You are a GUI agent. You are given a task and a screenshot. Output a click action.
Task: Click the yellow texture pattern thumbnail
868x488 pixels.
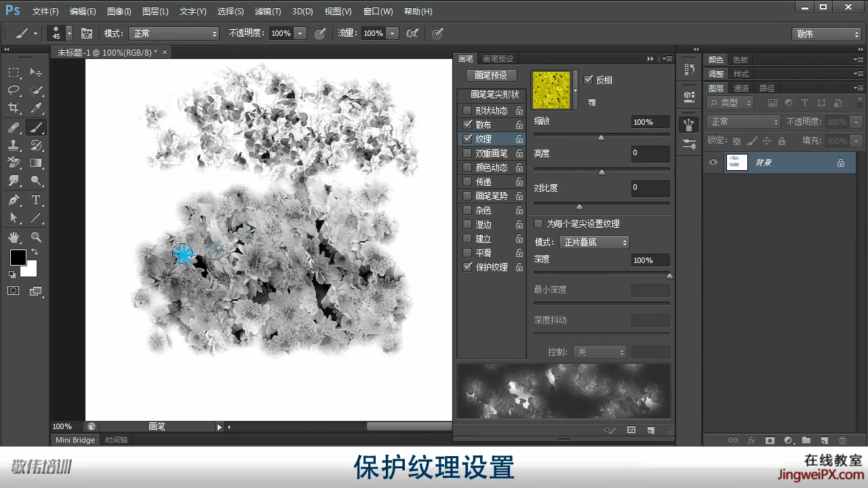551,90
